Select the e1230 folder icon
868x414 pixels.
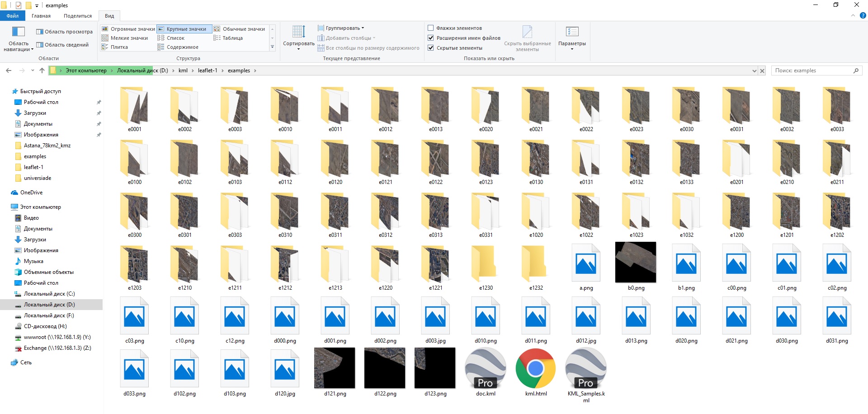click(x=486, y=262)
